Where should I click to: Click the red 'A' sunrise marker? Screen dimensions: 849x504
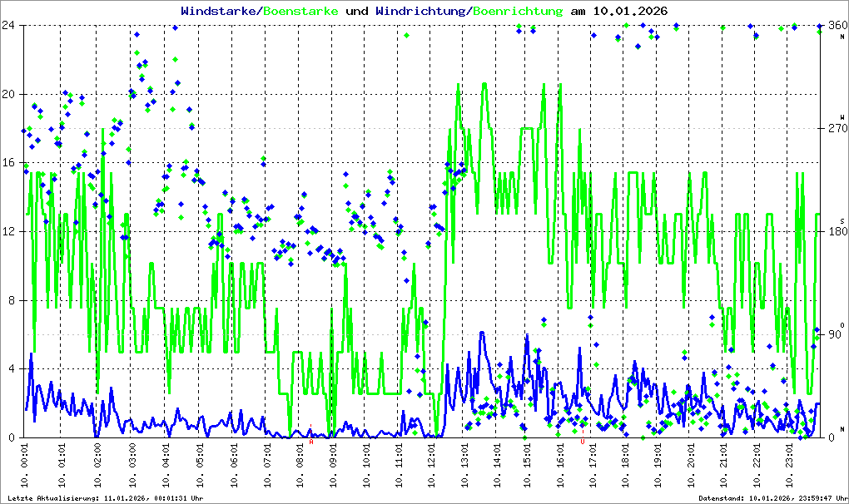point(311,442)
